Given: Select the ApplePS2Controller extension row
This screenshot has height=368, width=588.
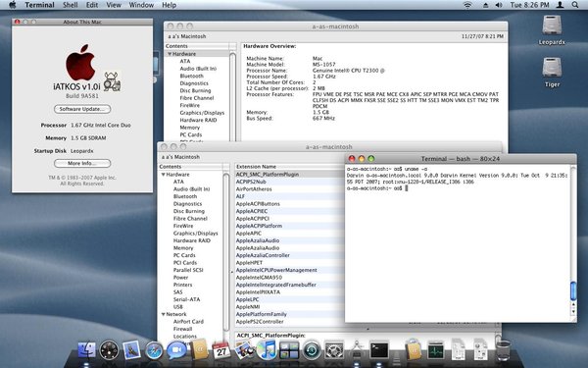Looking at the screenshot, I should coord(289,322).
